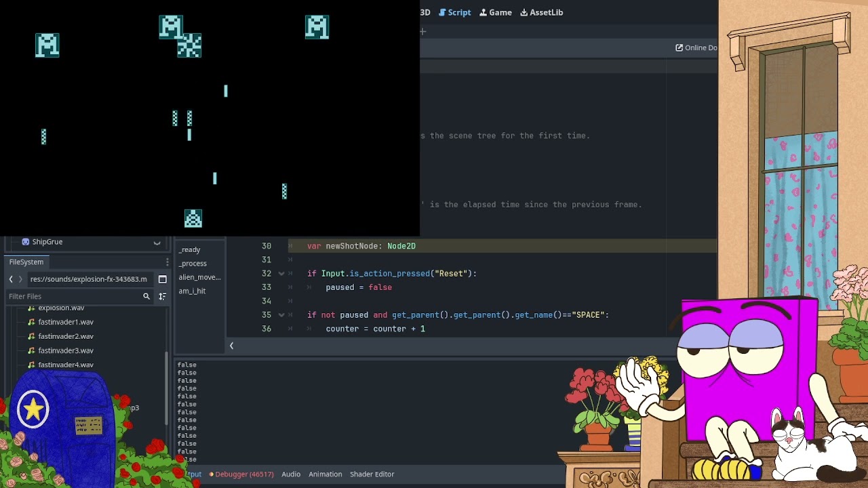Click the audio icon beside fastinvader1.wav

[31, 322]
